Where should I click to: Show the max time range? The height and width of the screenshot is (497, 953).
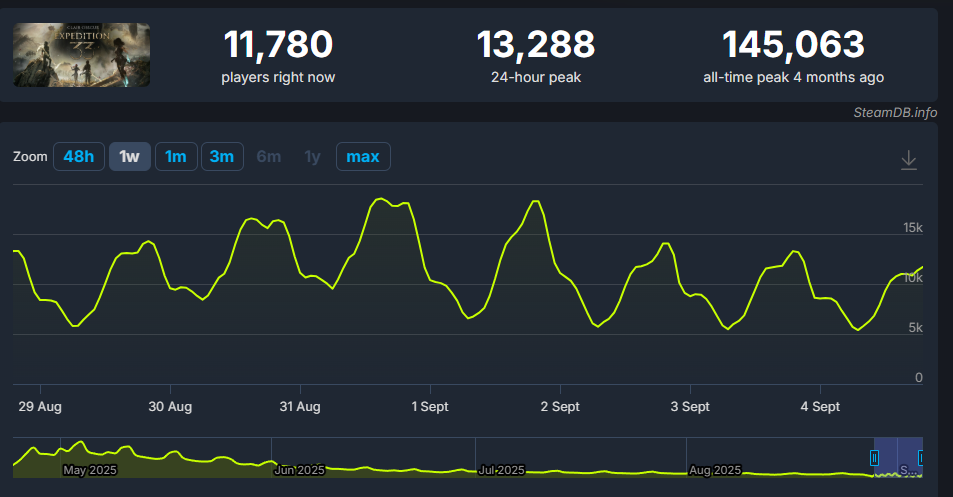pyautogui.click(x=362, y=157)
